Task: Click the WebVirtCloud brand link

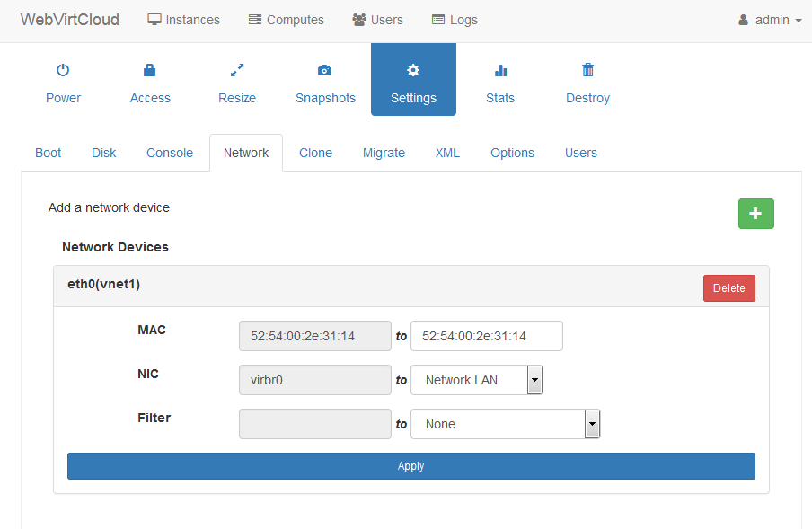Action: [x=70, y=20]
